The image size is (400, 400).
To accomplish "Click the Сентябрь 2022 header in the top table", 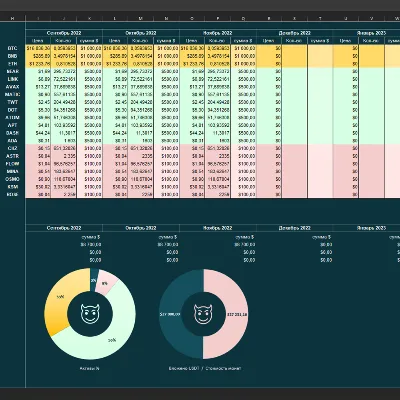I will click(64, 33).
